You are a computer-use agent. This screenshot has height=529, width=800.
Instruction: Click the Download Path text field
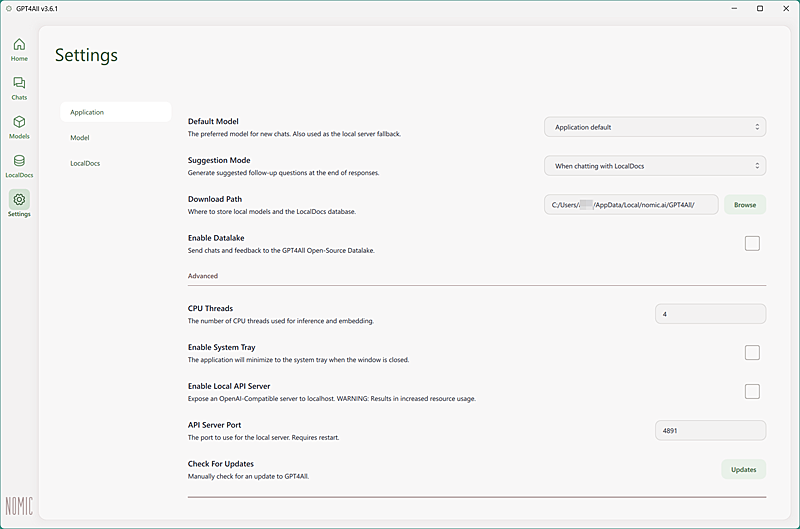pyautogui.click(x=631, y=205)
